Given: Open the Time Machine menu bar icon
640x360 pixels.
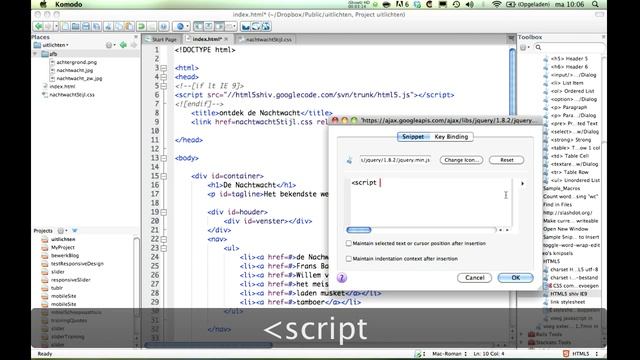Looking at the screenshot, I should (456, 4).
